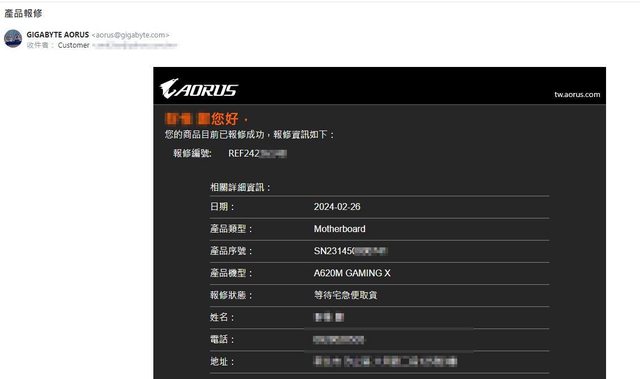Image resolution: width=640 pixels, height=379 pixels.
Task: Click the blurred name field value
Action: point(329,317)
